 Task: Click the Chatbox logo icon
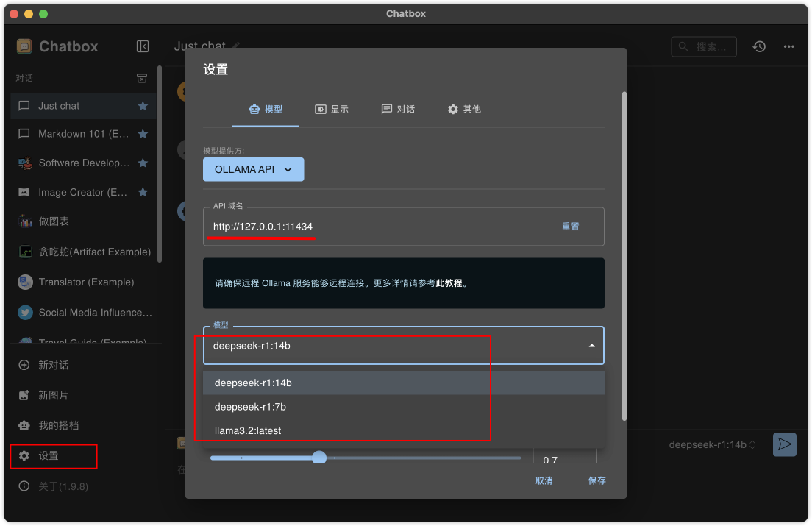pos(24,46)
